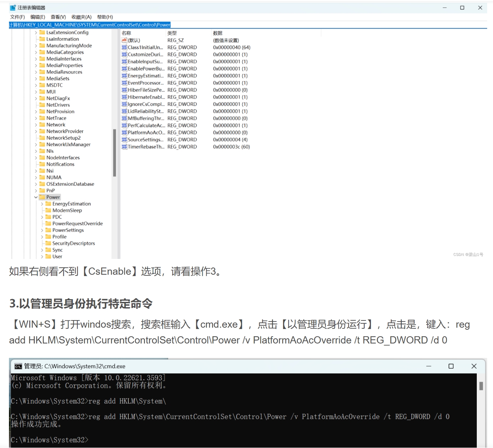Click the HibernateEnabl... DWORD icon
Image resolution: width=493 pixels, height=448 pixels.
(x=124, y=97)
